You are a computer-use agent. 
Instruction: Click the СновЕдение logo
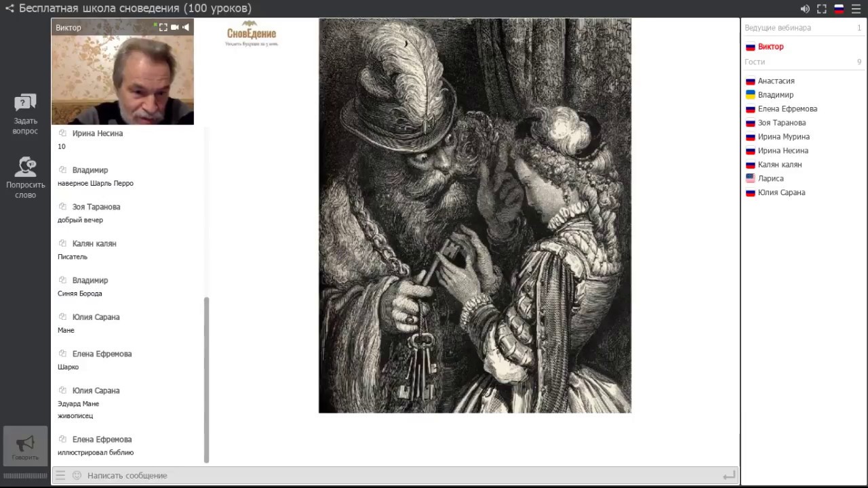coord(252,34)
